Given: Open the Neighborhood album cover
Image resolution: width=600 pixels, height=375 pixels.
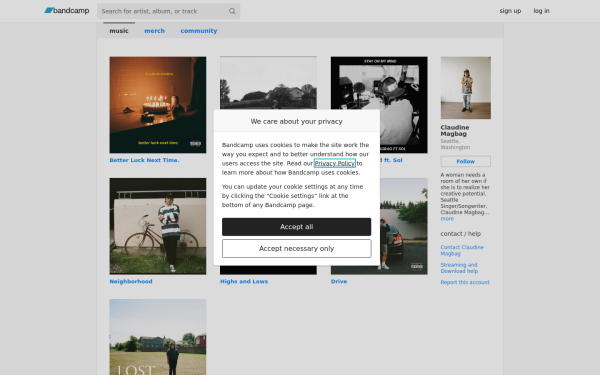Looking at the screenshot, I should tap(158, 226).
